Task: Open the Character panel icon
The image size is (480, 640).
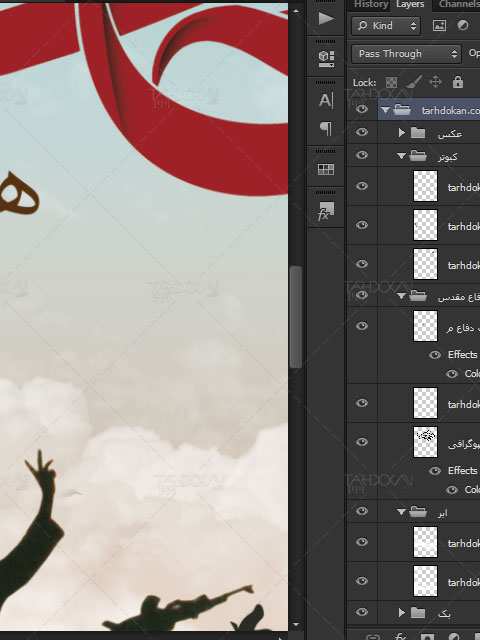Action: point(326,100)
